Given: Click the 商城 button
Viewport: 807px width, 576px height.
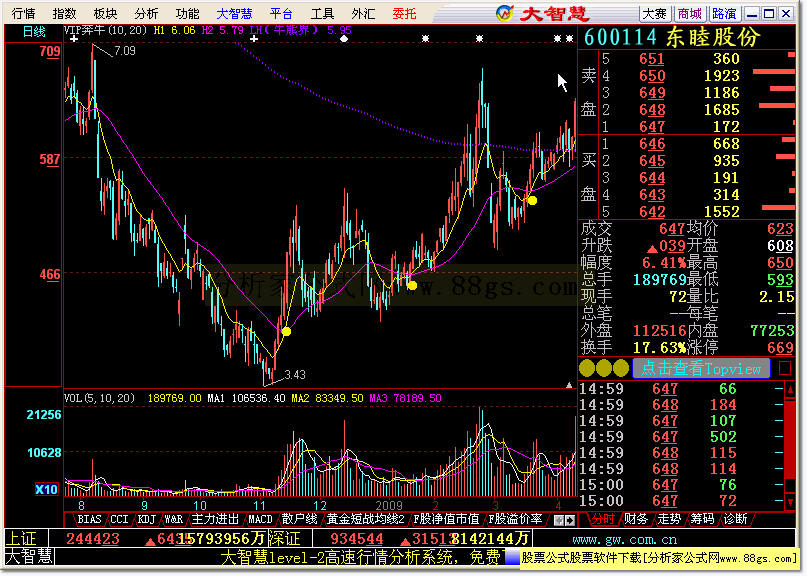Looking at the screenshot, I should pos(690,14).
